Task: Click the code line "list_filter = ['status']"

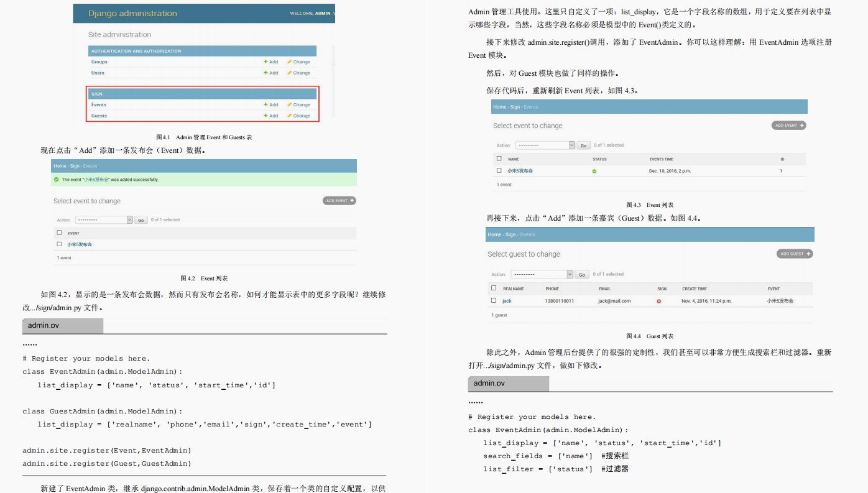Action: tap(538, 469)
